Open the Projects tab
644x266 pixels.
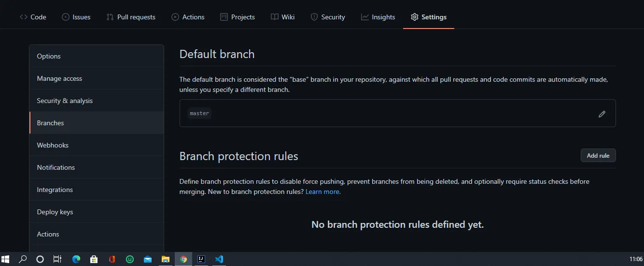coord(237,17)
